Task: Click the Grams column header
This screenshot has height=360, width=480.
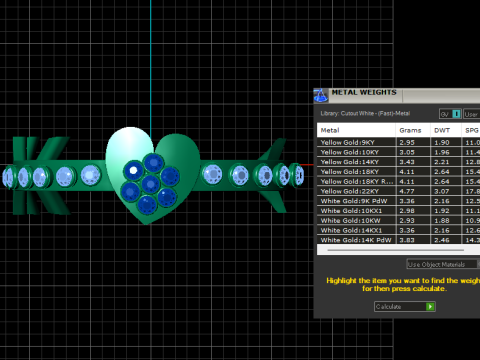Action: pos(413,130)
